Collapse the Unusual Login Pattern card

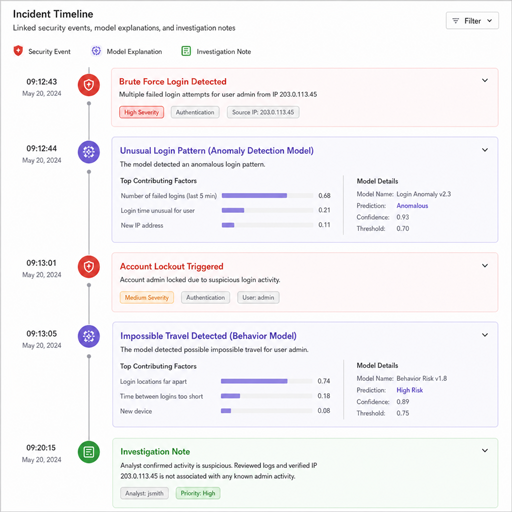[485, 150]
